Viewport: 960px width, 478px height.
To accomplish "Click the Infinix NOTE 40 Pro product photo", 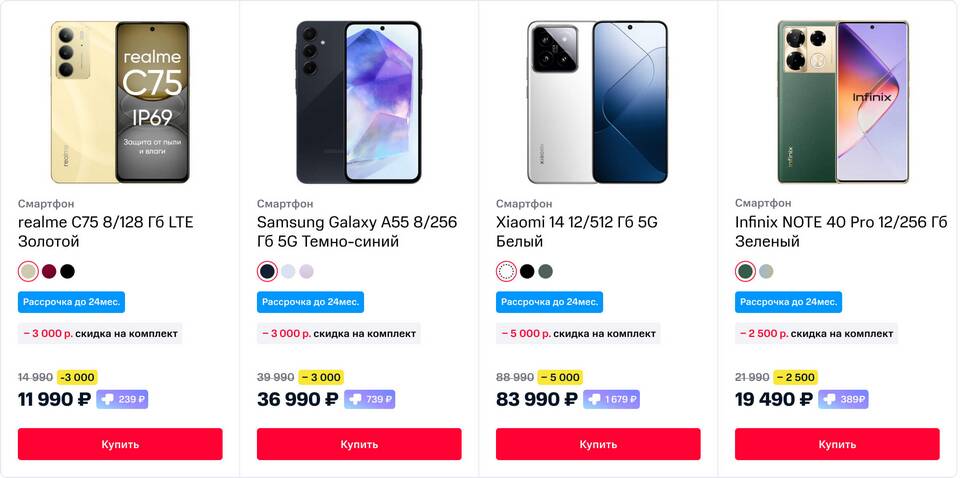I will click(837, 102).
